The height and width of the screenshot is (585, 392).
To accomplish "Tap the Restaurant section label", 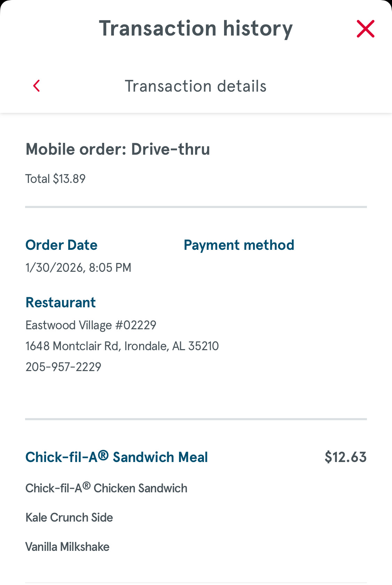I will click(61, 302).
